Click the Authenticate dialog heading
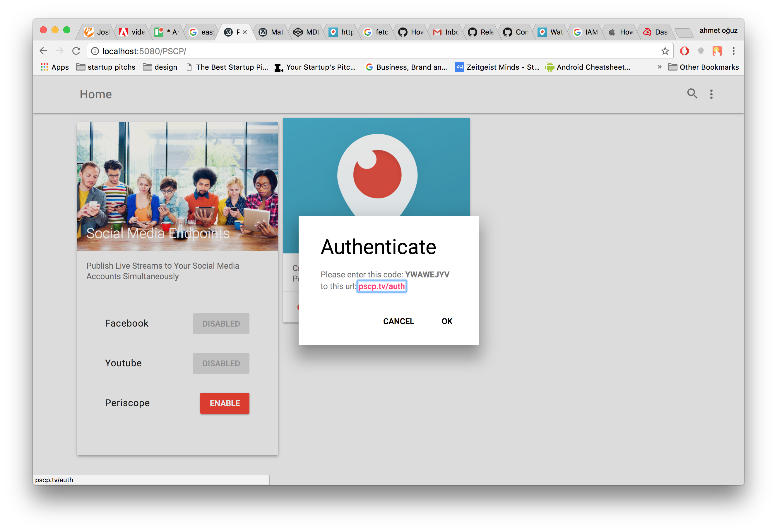This screenshot has height=532, width=777. (378, 247)
